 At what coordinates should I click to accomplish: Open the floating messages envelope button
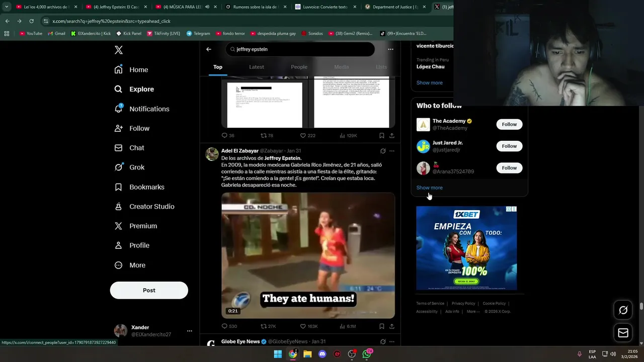click(x=623, y=333)
